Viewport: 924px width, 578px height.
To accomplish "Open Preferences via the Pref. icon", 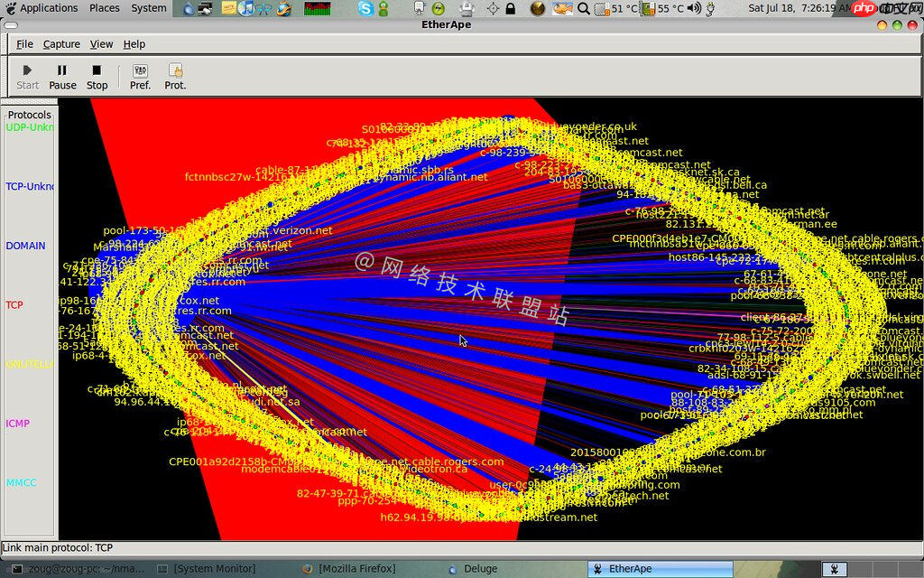I will [x=140, y=77].
